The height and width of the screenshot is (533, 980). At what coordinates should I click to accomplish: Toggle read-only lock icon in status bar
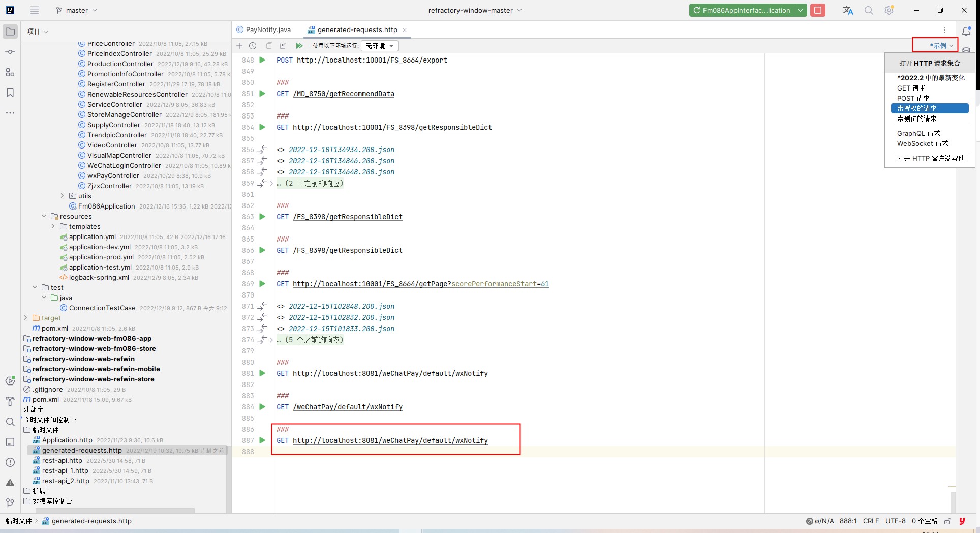[947, 521]
